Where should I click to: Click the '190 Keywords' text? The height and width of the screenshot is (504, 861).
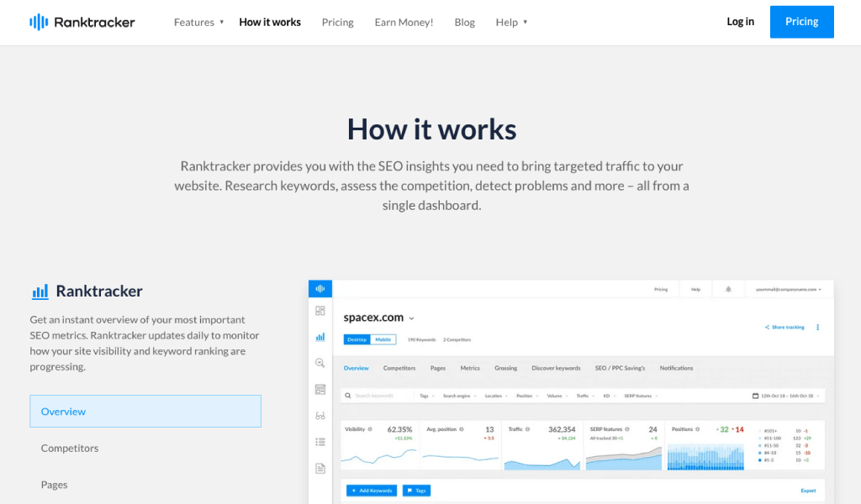click(422, 339)
